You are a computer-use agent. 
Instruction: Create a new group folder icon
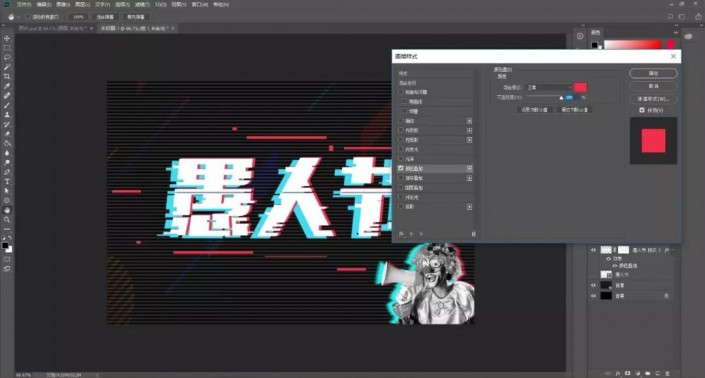pos(647,374)
